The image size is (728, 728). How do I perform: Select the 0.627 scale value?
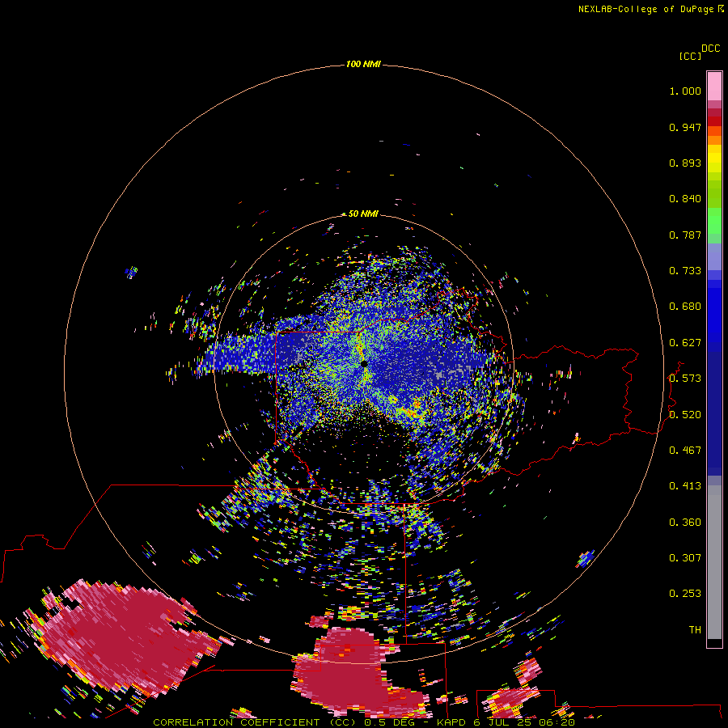coord(685,343)
